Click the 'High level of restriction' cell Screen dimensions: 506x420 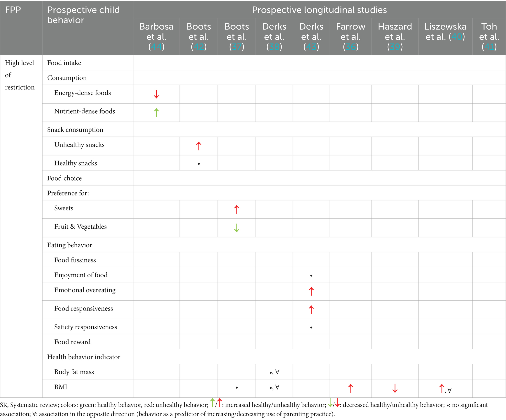pyautogui.click(x=20, y=75)
